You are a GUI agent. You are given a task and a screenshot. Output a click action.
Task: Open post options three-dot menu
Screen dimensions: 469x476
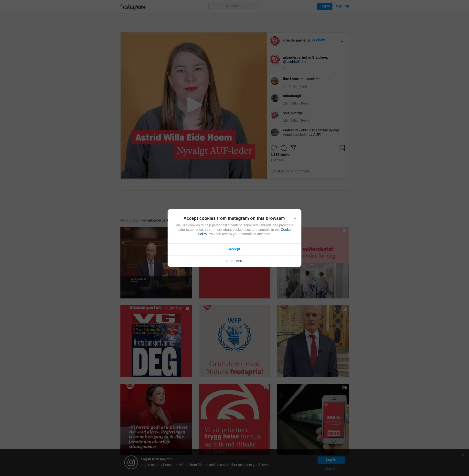coord(342,41)
